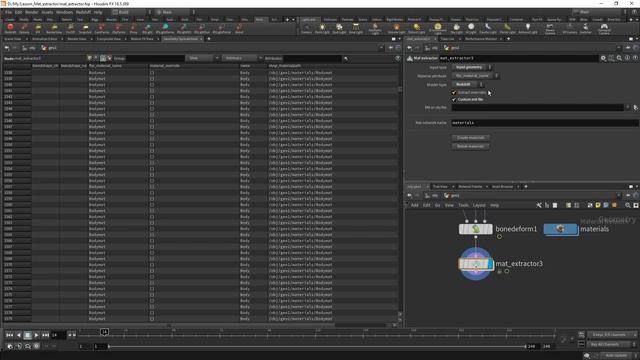Open node help icon in parameter pane
This screenshot has height=360, width=640.
(x=635, y=58)
